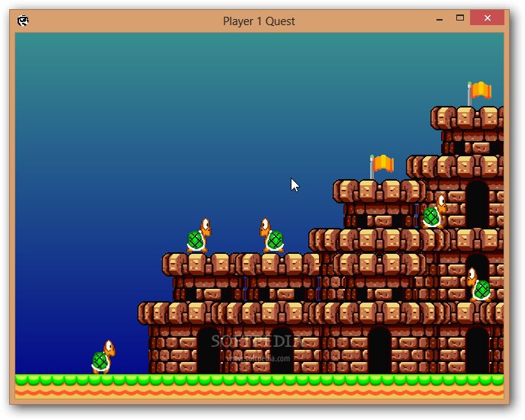Select the left-facing Koopa on the low battlement
Screen dimensions: 525x420
[272, 235]
